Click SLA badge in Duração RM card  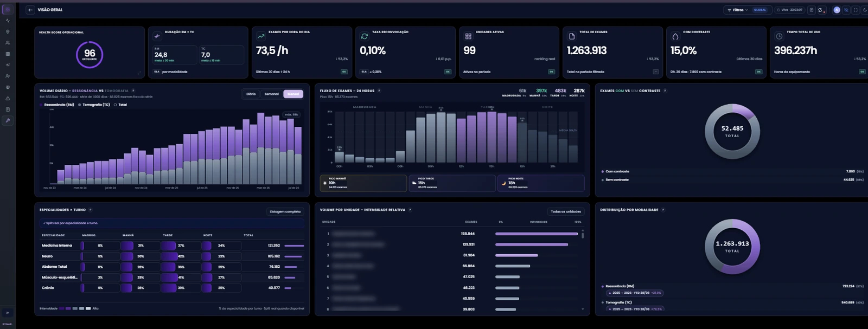pyautogui.click(x=157, y=72)
